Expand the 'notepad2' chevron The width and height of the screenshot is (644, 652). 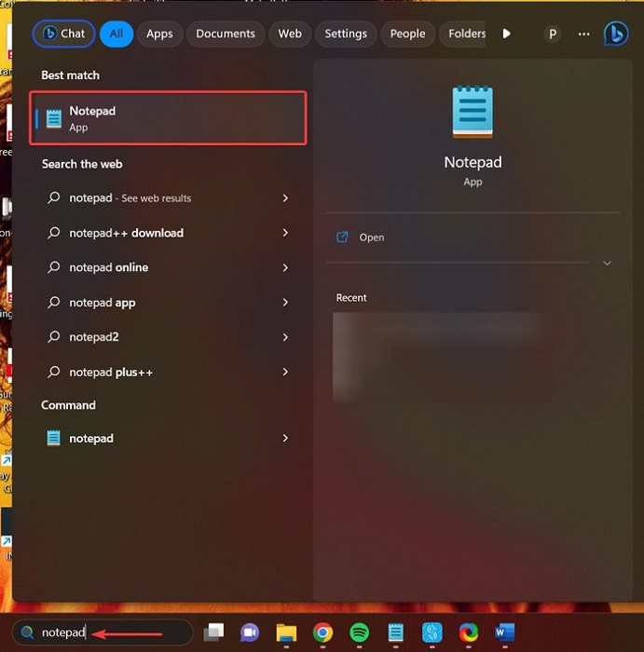285,337
